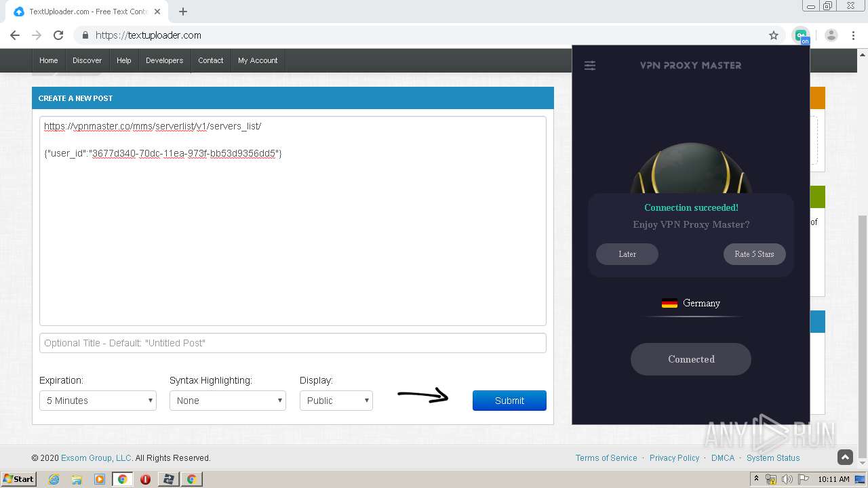Open a new browser tab
Image resolution: width=868 pixels, height=488 pixels.
pos(183,12)
